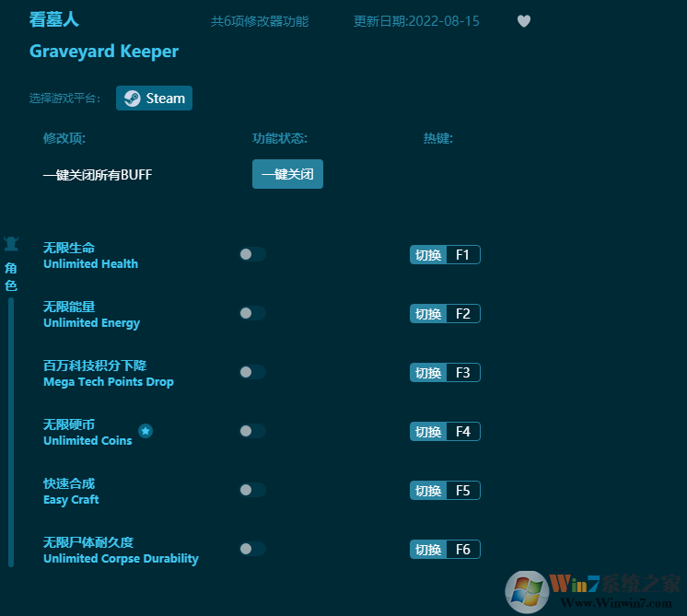Image resolution: width=687 pixels, height=616 pixels.
Task: Enable the Unlimited Energy toggle
Action: pos(251,313)
